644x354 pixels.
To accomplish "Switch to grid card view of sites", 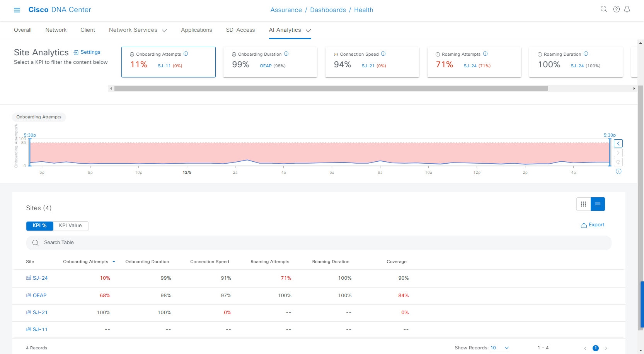I will (583, 204).
